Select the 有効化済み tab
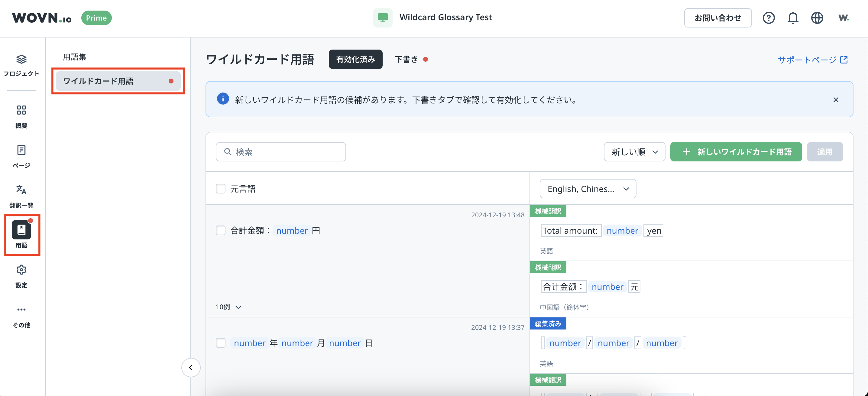The image size is (868, 396). (x=355, y=60)
